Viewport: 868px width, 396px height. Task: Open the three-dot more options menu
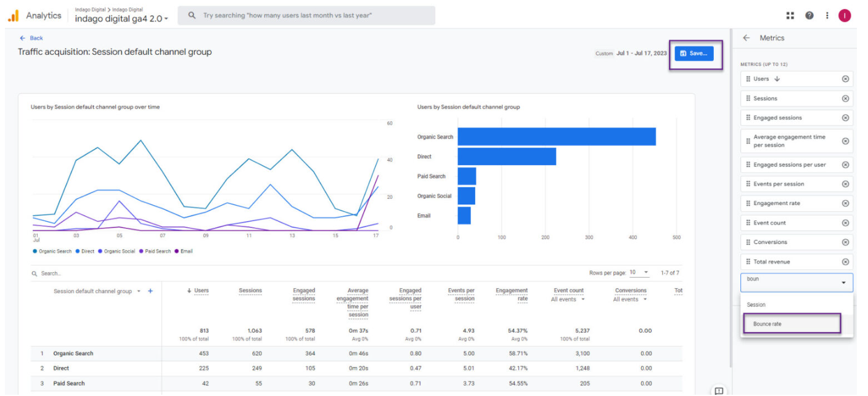pyautogui.click(x=827, y=15)
